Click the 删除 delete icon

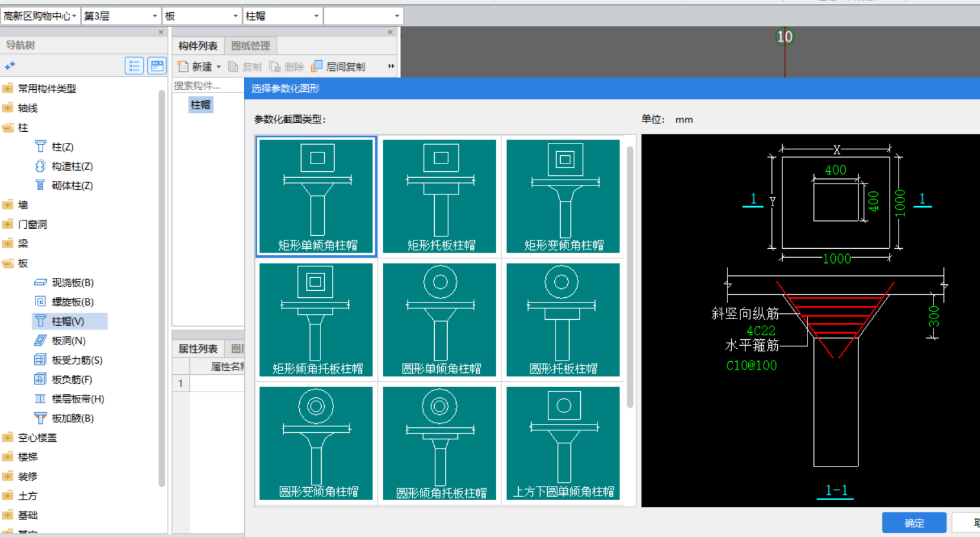pyautogui.click(x=275, y=67)
